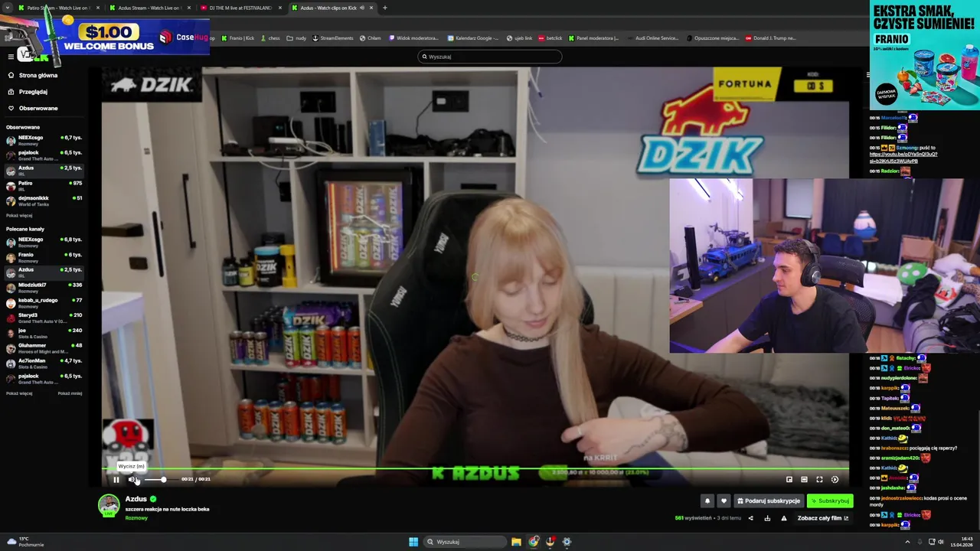This screenshot has width=980, height=551.
Task: Open File Explorer from the taskbar
Action: pos(517,542)
